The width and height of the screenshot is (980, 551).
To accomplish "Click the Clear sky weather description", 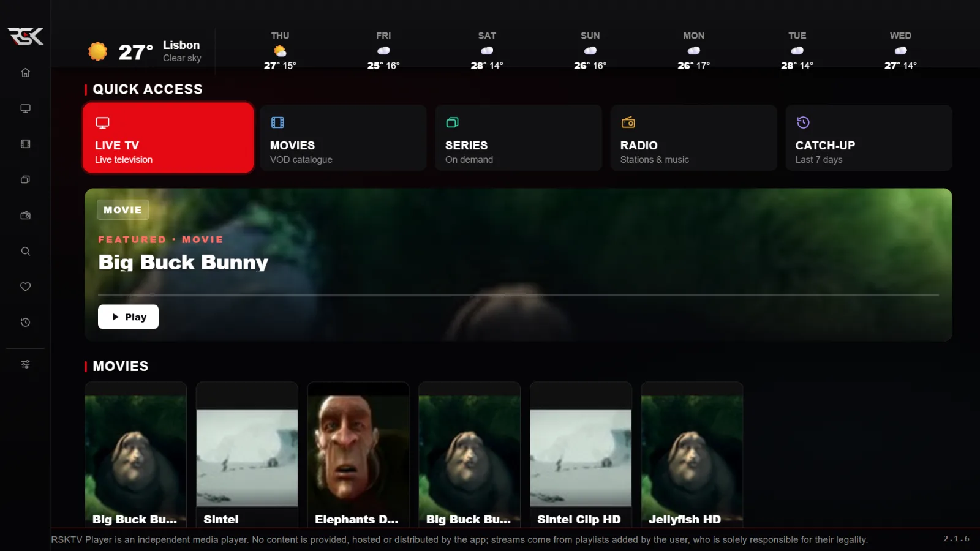I will pyautogui.click(x=182, y=58).
